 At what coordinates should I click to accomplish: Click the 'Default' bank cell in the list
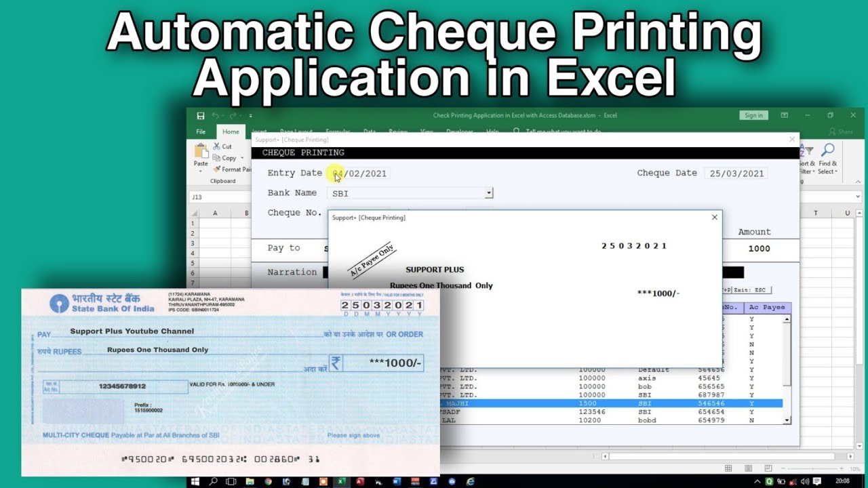(x=654, y=370)
